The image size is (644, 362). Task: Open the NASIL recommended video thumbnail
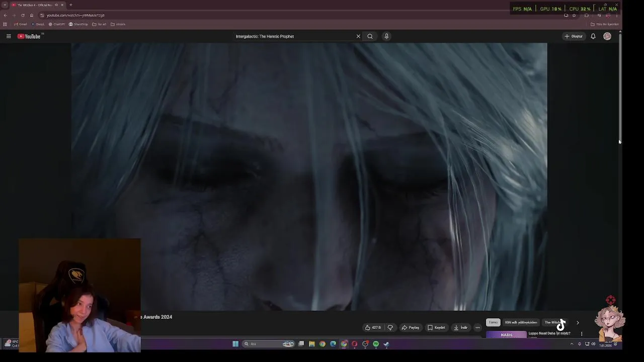point(506,334)
